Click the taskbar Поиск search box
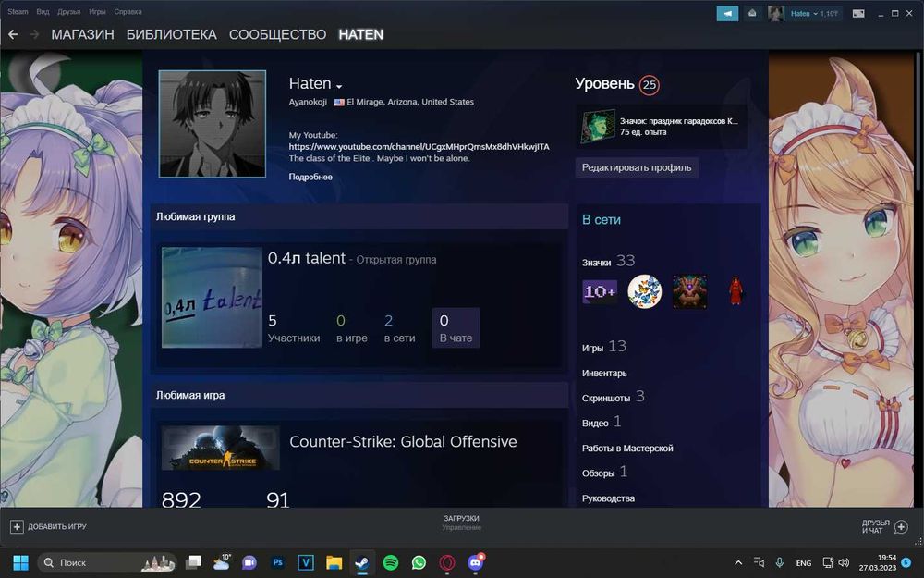 (107, 562)
